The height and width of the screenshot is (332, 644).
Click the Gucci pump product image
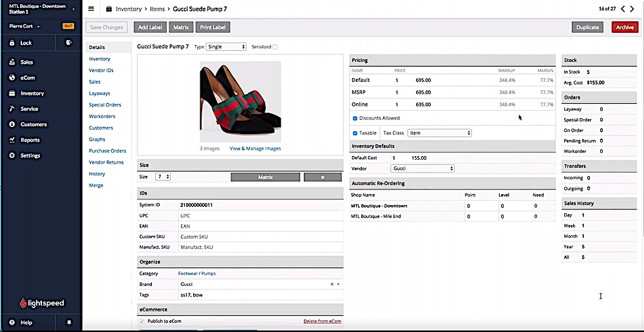coord(240,101)
